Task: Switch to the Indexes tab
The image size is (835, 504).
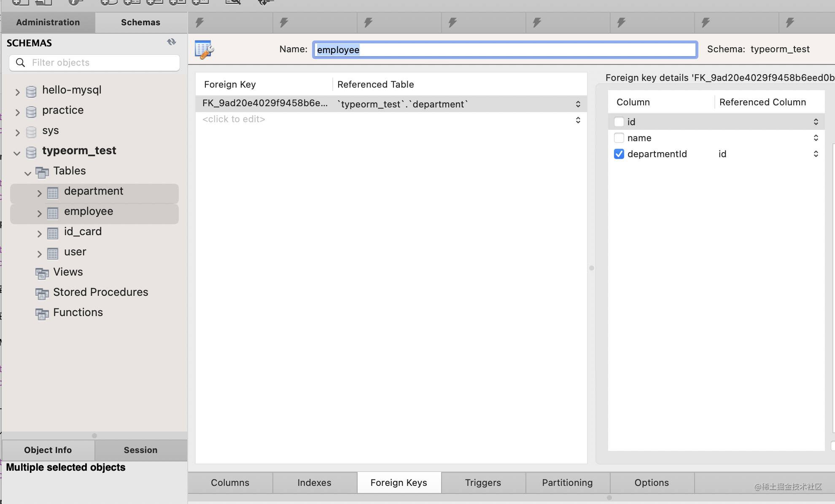Action: click(x=314, y=483)
